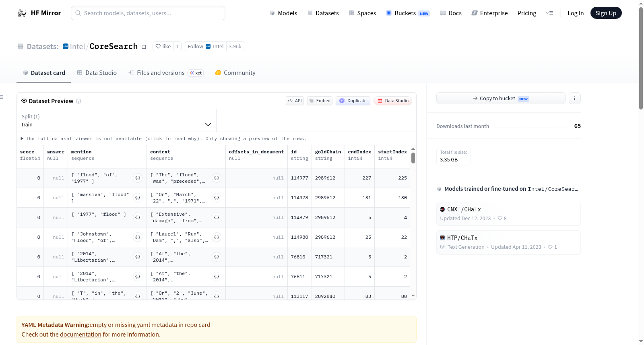Screen dimensions: 644x345
Task: Copy the dataset name with the copy icon
Action: click(143, 46)
